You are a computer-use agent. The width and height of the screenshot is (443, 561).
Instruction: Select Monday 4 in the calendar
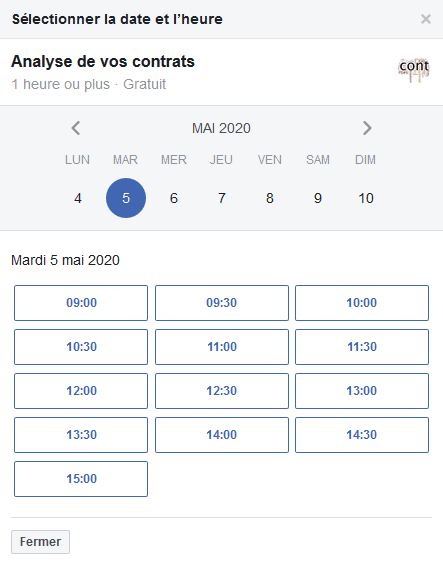[78, 198]
